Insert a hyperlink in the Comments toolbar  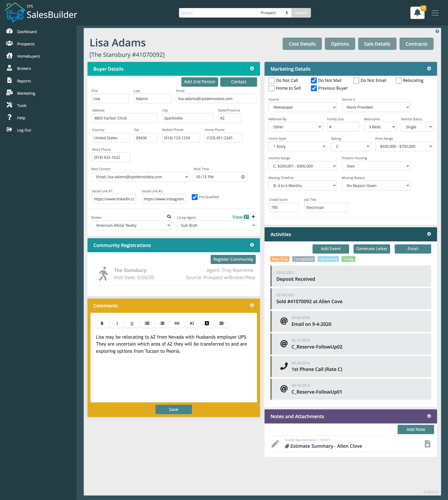(177, 323)
